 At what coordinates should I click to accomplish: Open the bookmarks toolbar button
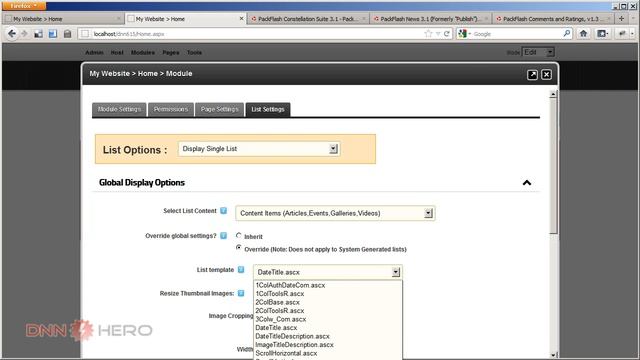click(x=602, y=34)
